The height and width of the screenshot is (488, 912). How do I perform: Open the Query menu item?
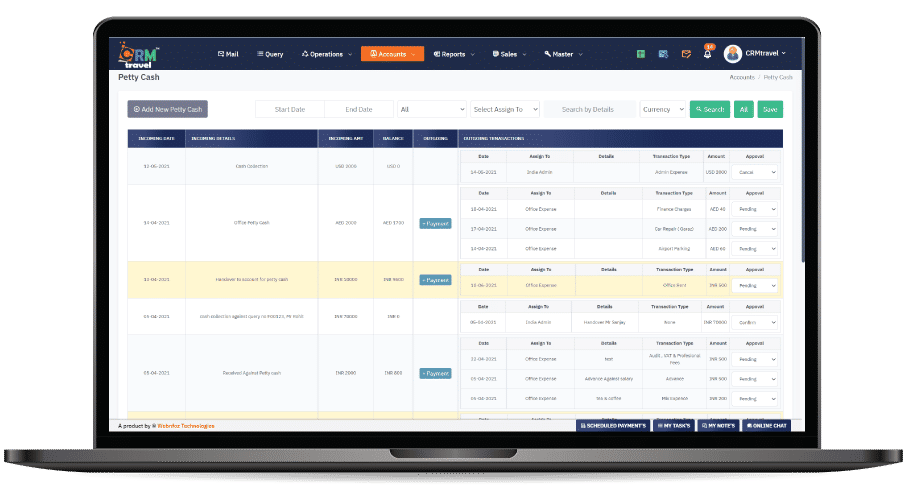[270, 54]
